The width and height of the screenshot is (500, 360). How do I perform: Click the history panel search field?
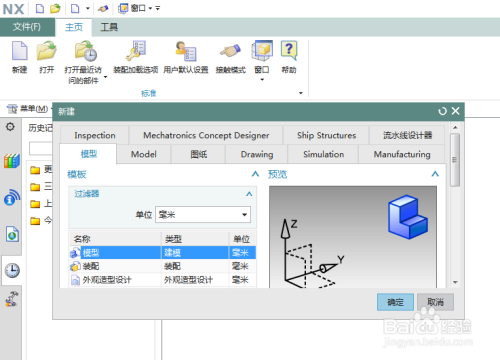[x=41, y=149]
